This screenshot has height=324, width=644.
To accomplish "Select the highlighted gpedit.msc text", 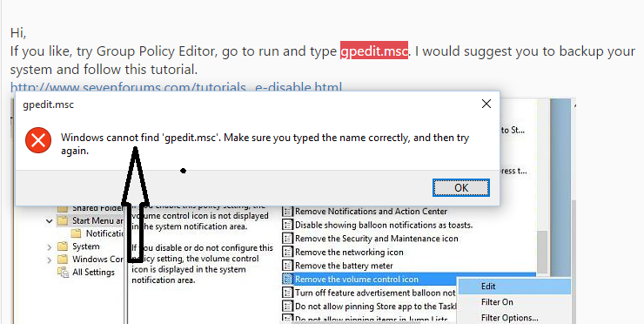I will [x=374, y=51].
